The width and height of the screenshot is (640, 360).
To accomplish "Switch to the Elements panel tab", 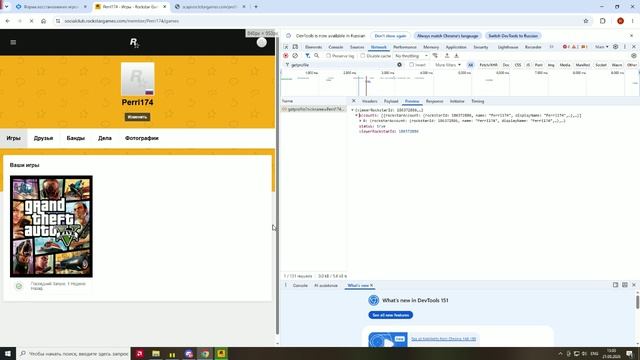I will [313, 47].
